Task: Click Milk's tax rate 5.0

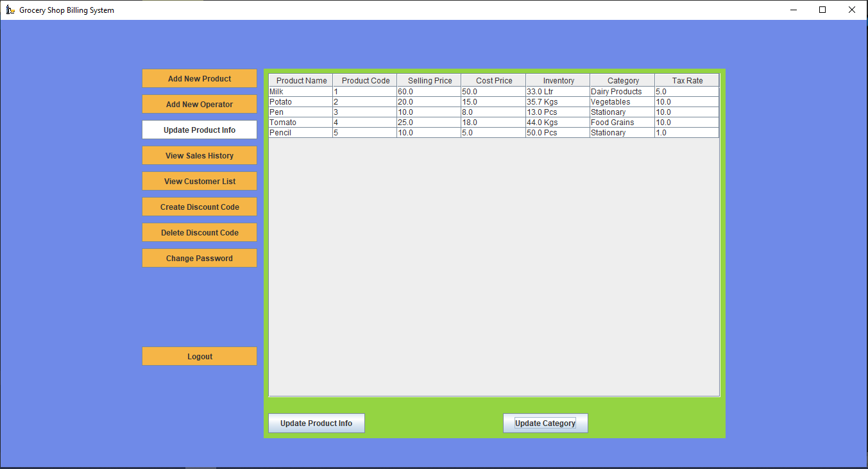Action: coord(687,92)
